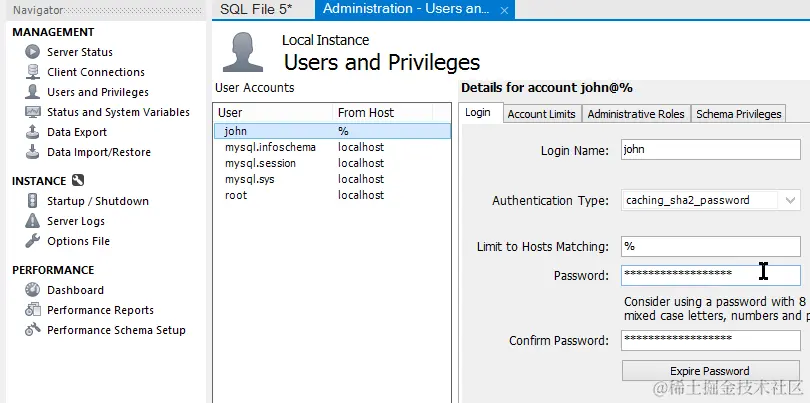Open Users and Privileges via its icon

pos(32,92)
